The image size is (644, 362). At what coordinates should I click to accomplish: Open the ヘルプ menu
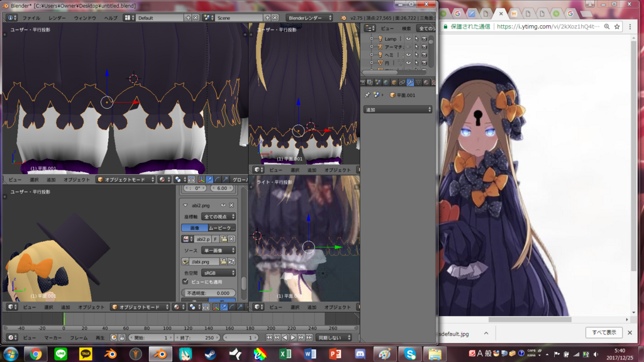pos(111,18)
